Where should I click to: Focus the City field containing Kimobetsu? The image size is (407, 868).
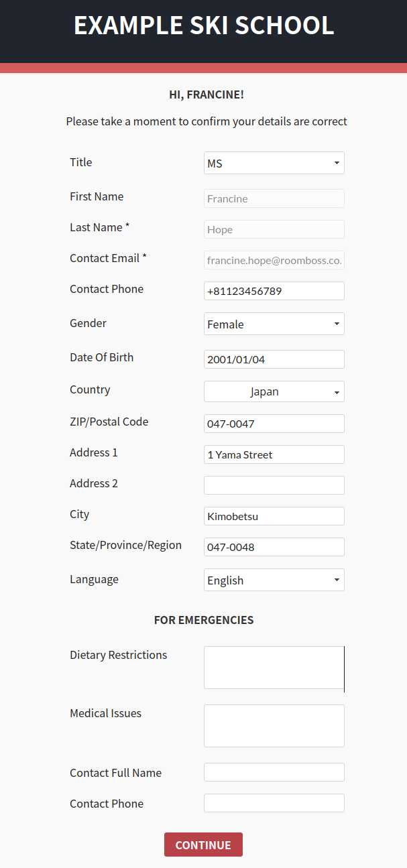[x=274, y=516]
